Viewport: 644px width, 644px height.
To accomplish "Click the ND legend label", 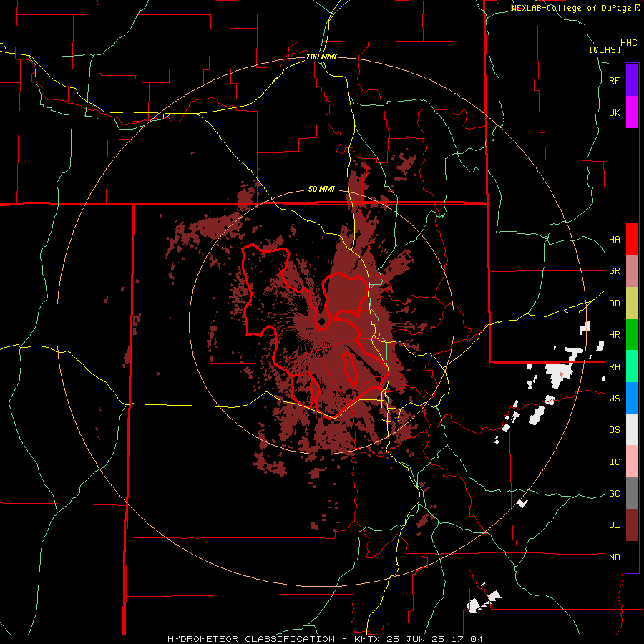I will coord(614,557).
